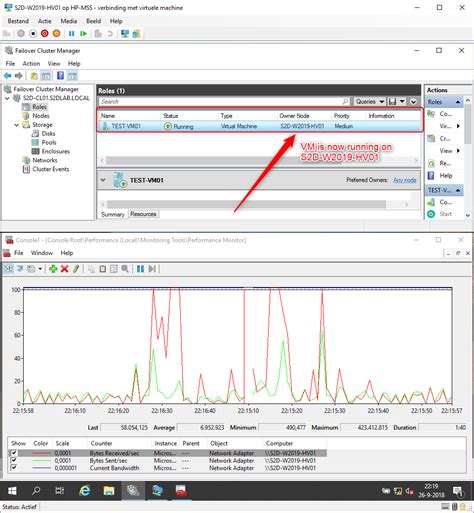The width and height of the screenshot is (474, 513).
Task: Collapse the TEST-VM01 details section chevron
Action: 103,180
